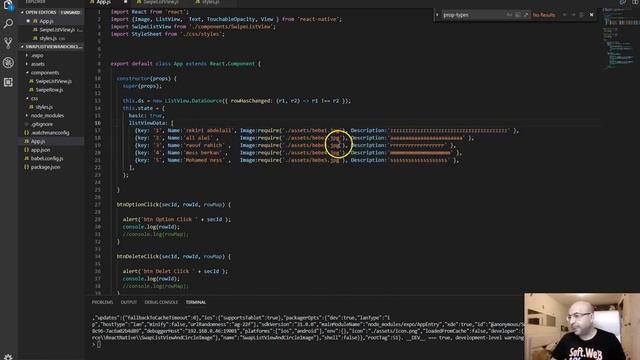
Task: Click 'listViewData' property in code
Action: tap(147, 123)
